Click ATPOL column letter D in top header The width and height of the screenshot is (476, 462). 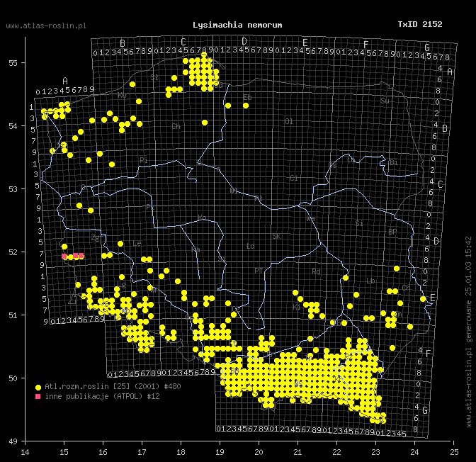coord(244,41)
